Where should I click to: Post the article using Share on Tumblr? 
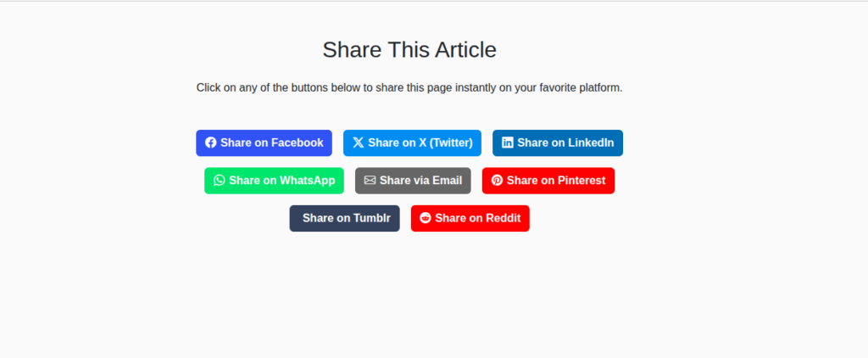[344, 218]
